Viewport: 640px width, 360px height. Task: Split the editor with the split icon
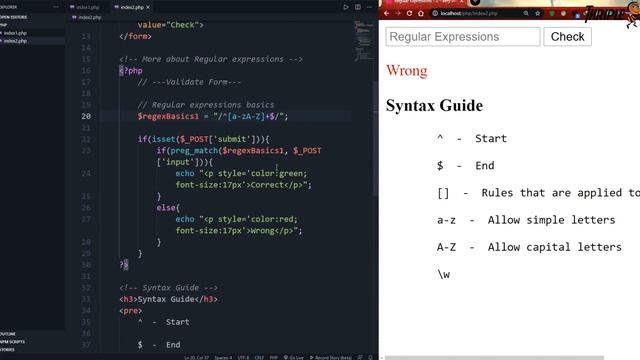358,7
